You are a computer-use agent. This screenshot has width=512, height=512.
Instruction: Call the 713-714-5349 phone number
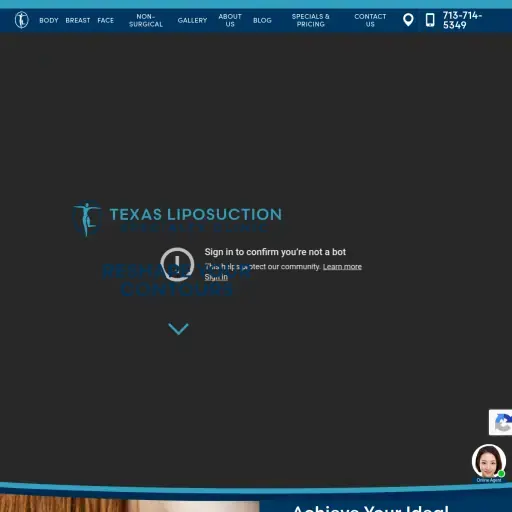click(x=462, y=20)
